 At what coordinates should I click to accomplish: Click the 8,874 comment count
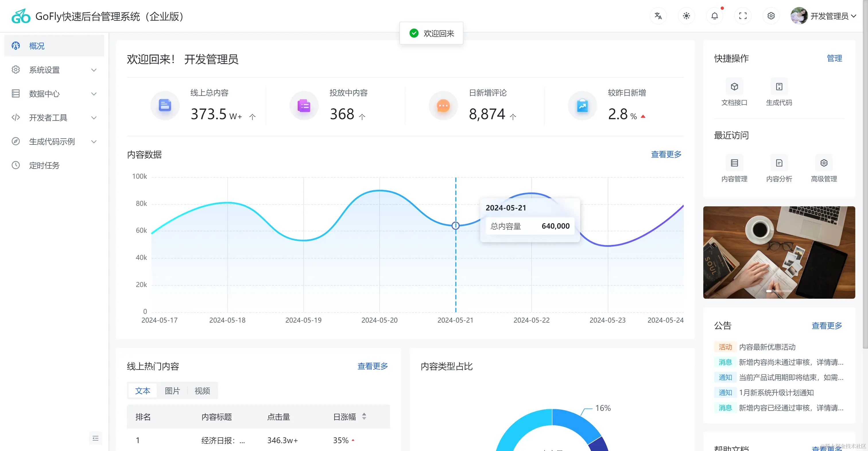coord(487,114)
